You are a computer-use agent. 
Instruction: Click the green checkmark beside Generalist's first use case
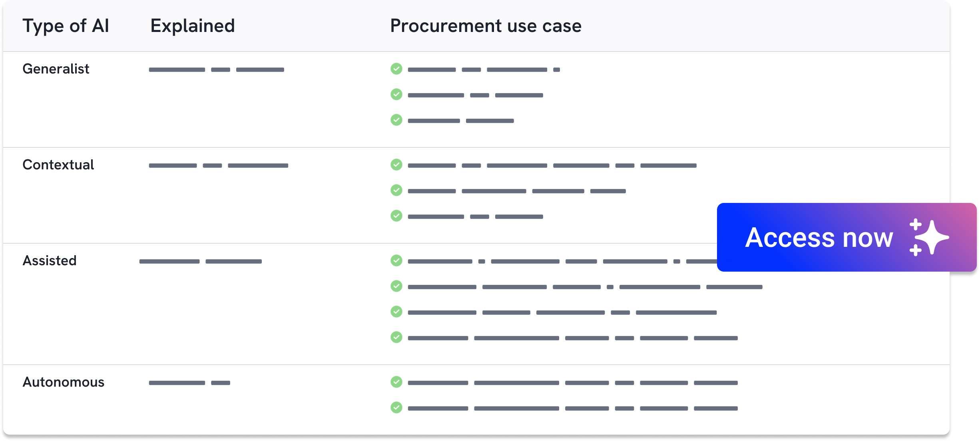[x=396, y=69]
